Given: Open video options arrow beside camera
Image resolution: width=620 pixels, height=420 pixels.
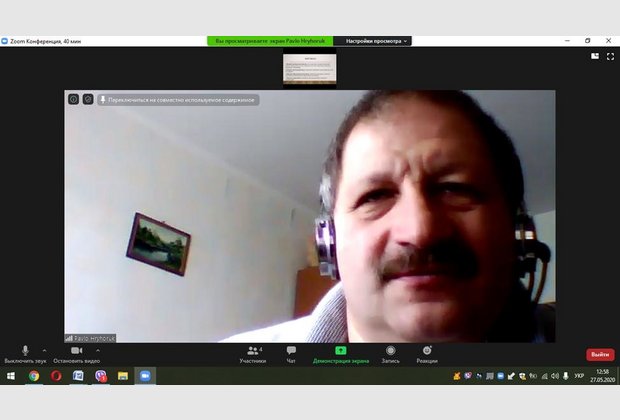Looking at the screenshot, I should (x=98, y=350).
